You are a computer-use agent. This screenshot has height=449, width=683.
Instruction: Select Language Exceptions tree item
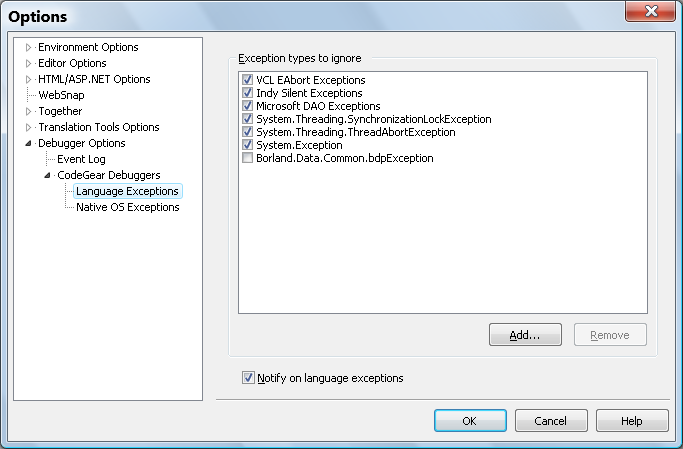click(x=127, y=191)
